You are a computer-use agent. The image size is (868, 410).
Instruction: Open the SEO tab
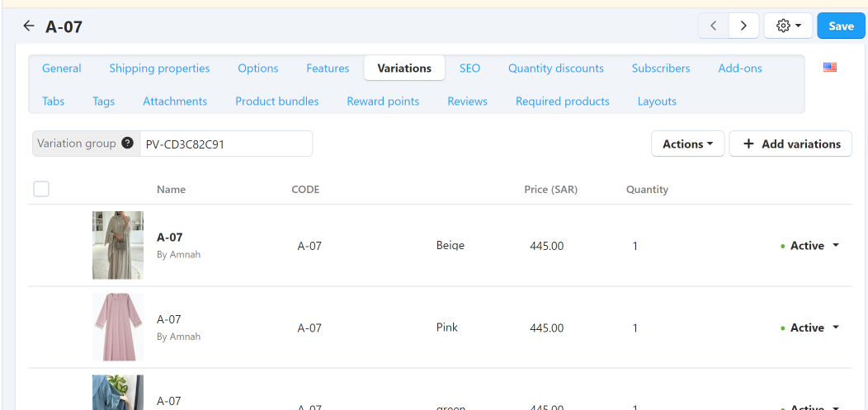[x=470, y=68]
